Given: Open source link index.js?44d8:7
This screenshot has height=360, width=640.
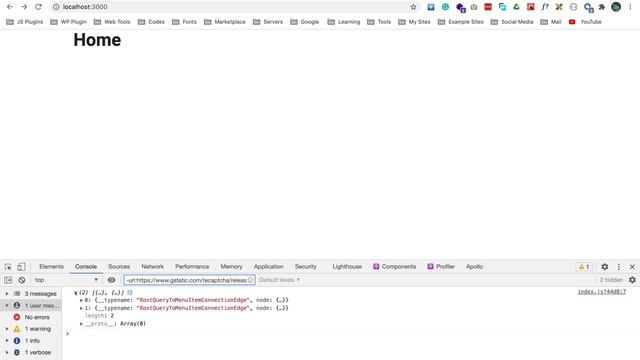Looking at the screenshot, I should point(602,292).
